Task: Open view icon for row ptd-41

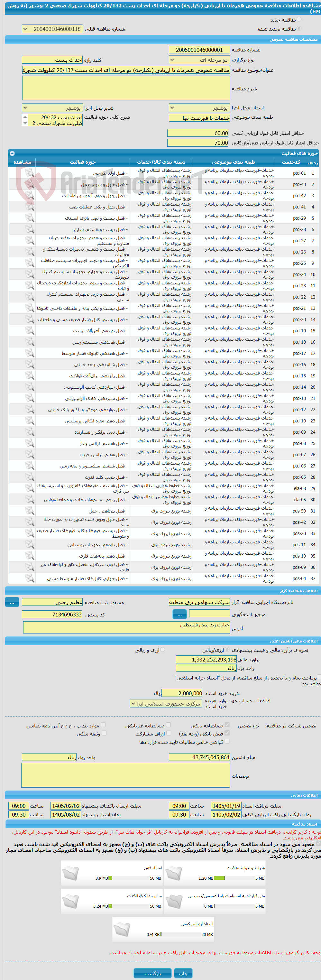Action: (29, 207)
